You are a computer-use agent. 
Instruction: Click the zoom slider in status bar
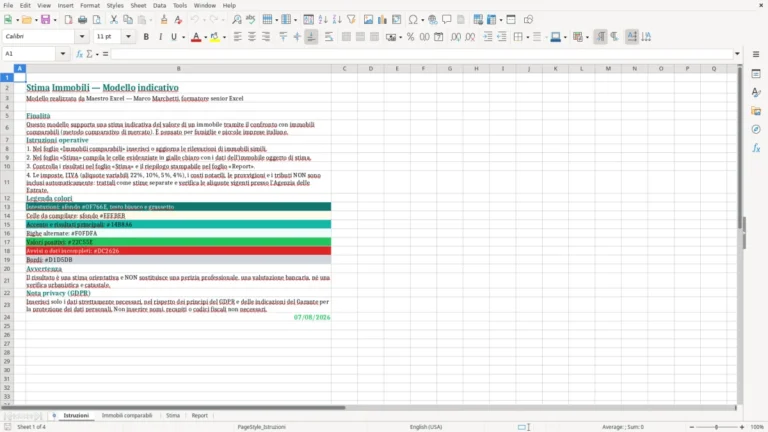click(716, 427)
